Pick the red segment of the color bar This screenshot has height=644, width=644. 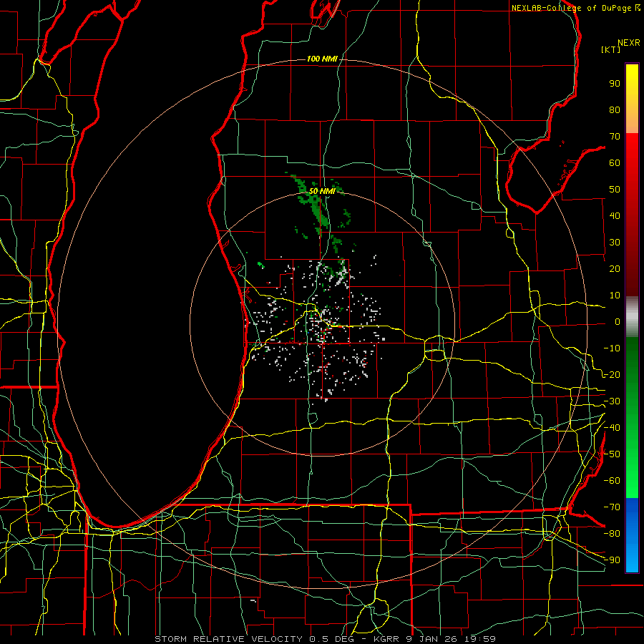coord(632,215)
